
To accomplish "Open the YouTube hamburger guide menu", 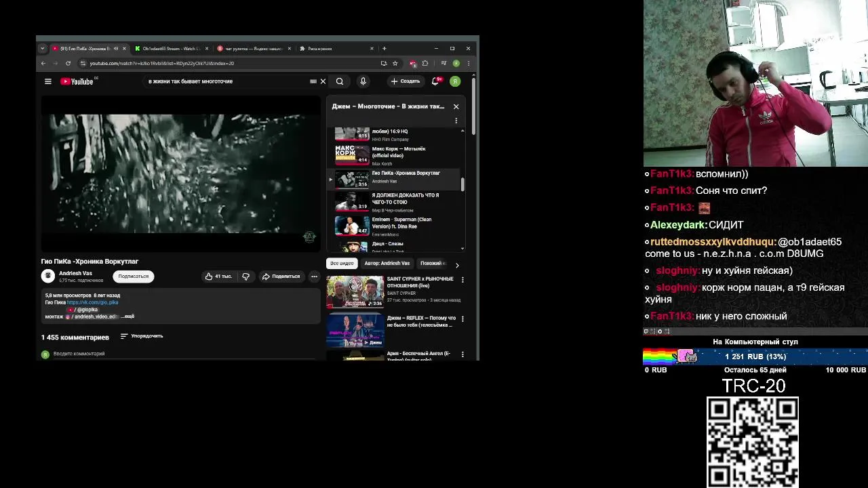I will coord(48,81).
